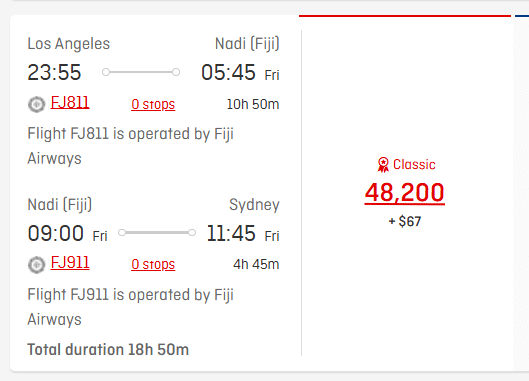View 0 stops info for Los Angeles leg
The width and height of the screenshot is (529, 381).
(x=153, y=105)
